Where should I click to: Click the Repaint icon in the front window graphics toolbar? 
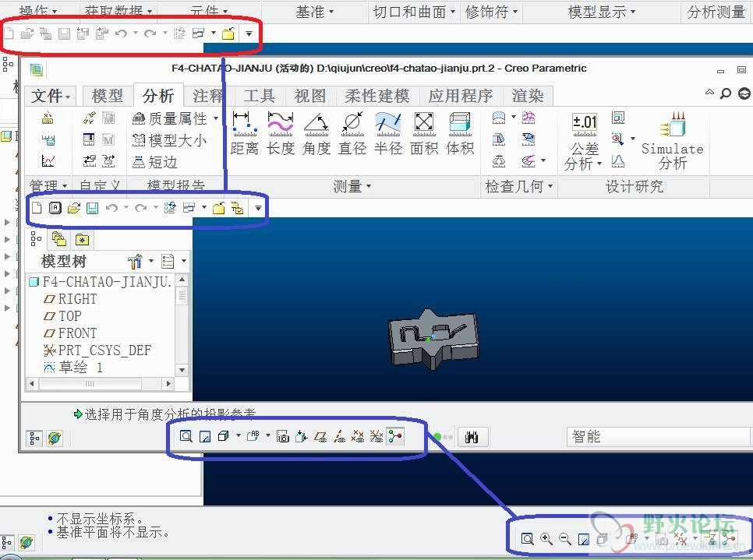coord(205,436)
